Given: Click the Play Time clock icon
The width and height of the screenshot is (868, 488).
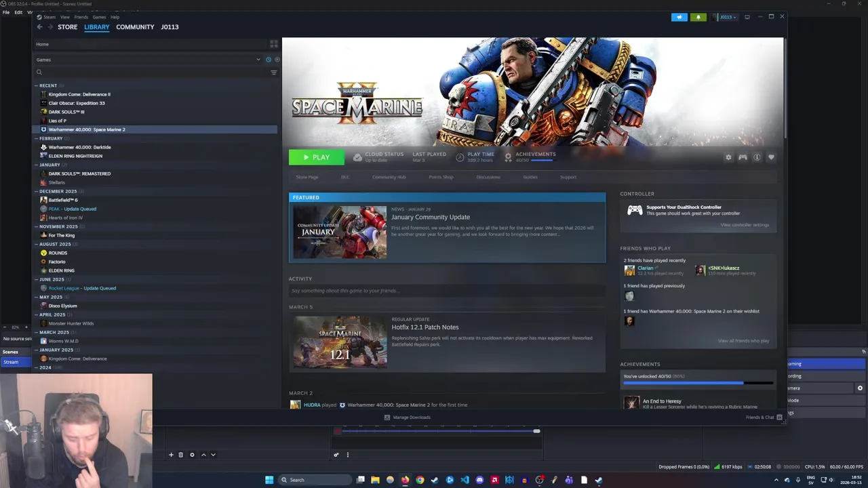Looking at the screenshot, I should pyautogui.click(x=460, y=157).
